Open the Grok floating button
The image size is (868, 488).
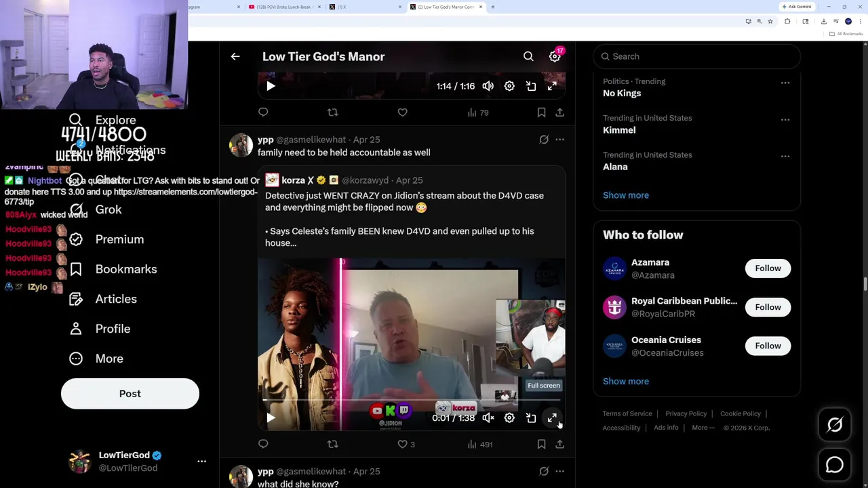coord(835,425)
